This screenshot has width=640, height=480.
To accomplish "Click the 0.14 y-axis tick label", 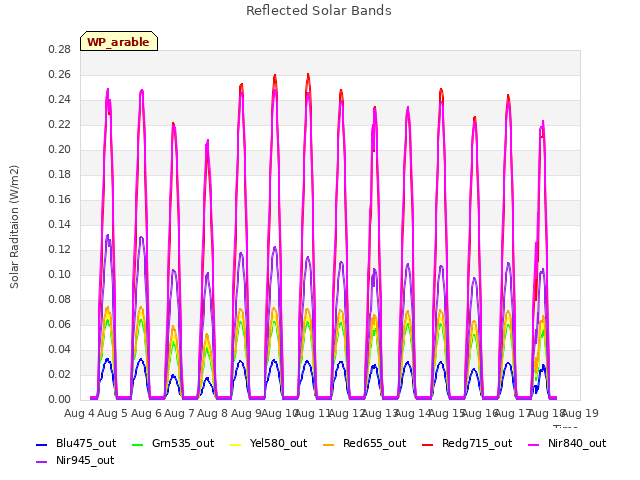I will [x=60, y=224].
